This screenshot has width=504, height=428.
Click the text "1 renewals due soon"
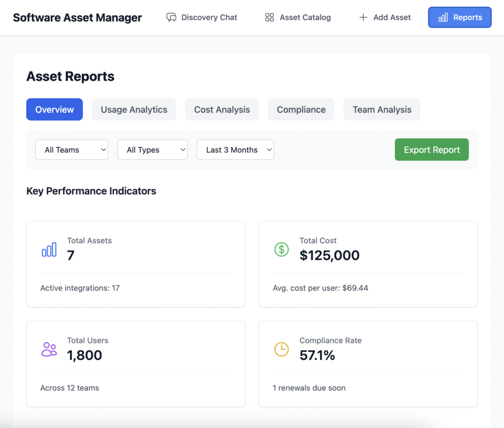pyautogui.click(x=309, y=388)
